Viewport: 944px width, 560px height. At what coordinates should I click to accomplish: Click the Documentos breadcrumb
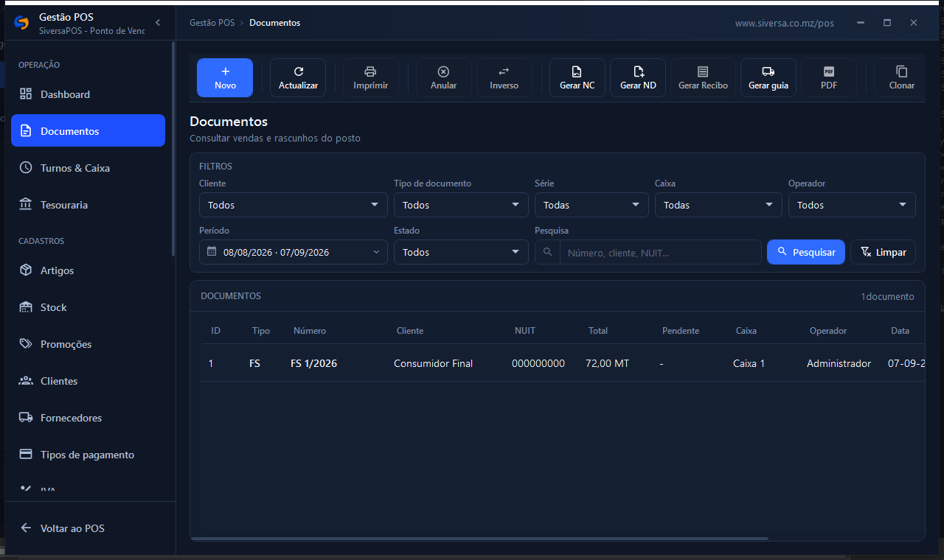click(275, 23)
